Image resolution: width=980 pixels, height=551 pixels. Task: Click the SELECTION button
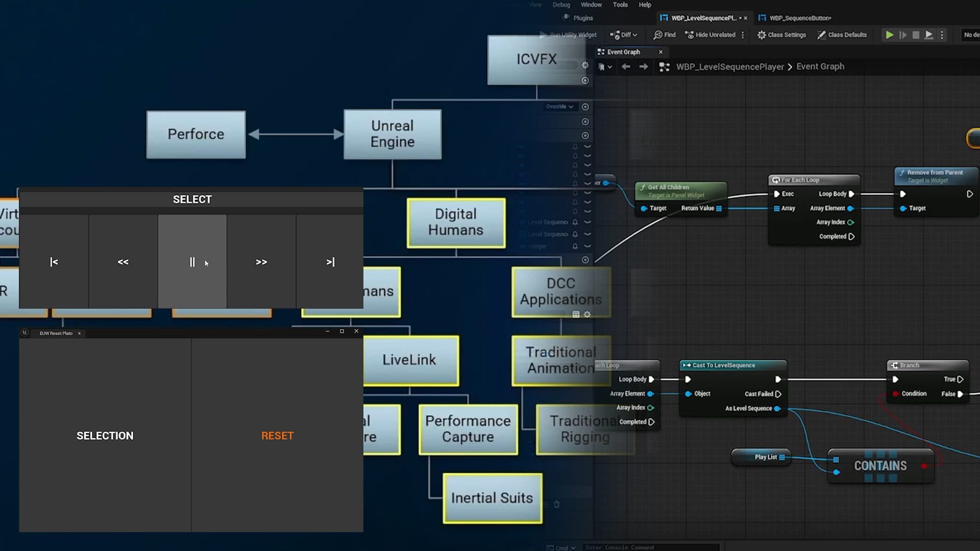105,436
